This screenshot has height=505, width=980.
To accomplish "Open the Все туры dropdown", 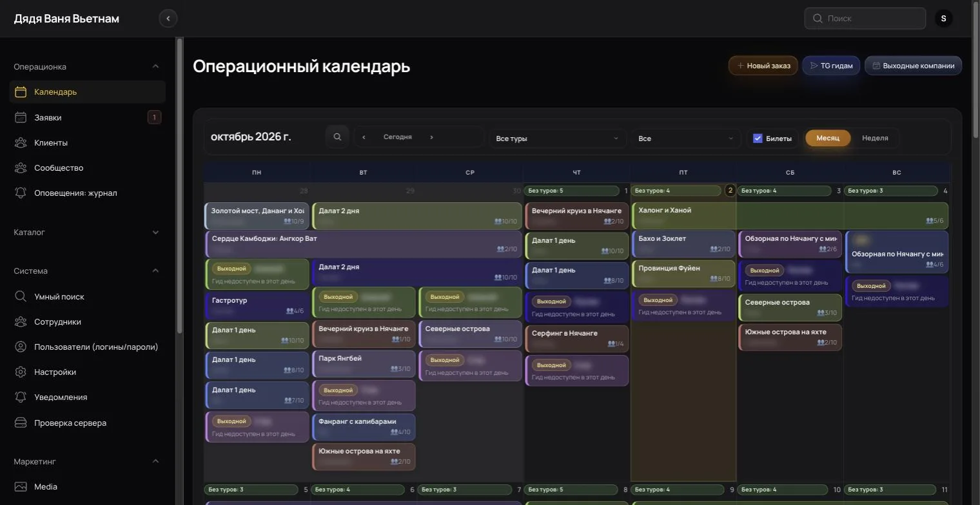I will point(557,138).
